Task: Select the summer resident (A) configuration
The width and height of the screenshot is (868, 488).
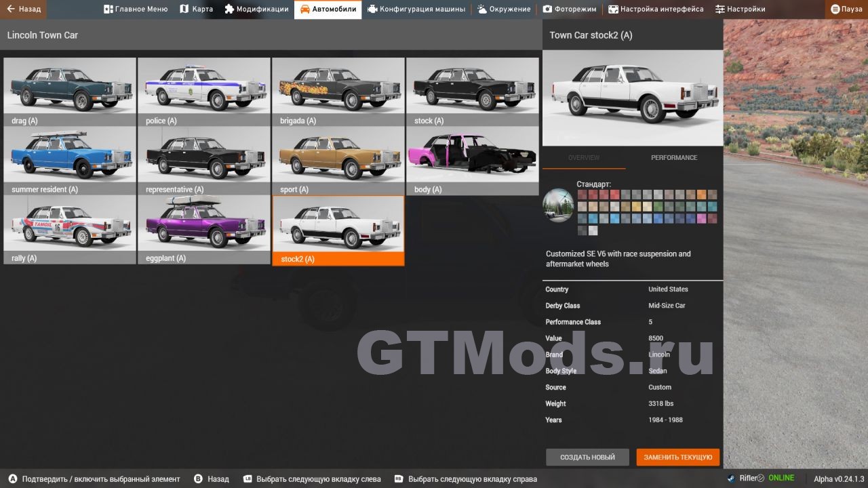Action: point(70,161)
